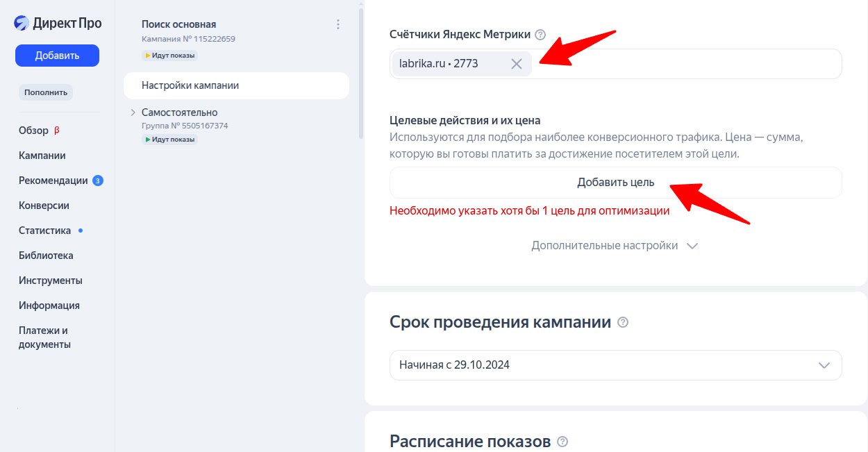Open Информация in the sidebar
The image size is (868, 452).
point(49,305)
